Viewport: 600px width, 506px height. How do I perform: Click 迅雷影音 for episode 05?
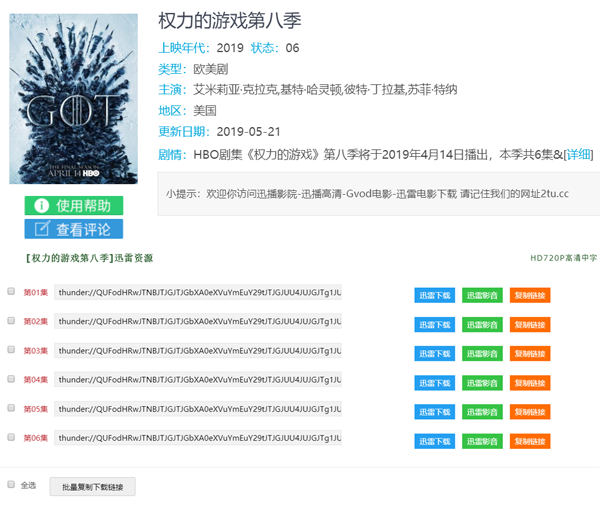[x=482, y=411]
